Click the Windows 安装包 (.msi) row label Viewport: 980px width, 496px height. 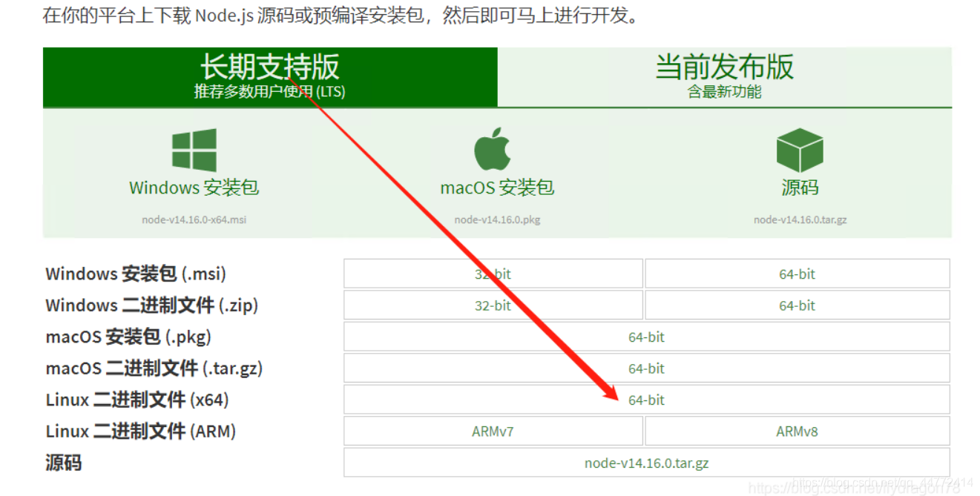click(x=136, y=274)
